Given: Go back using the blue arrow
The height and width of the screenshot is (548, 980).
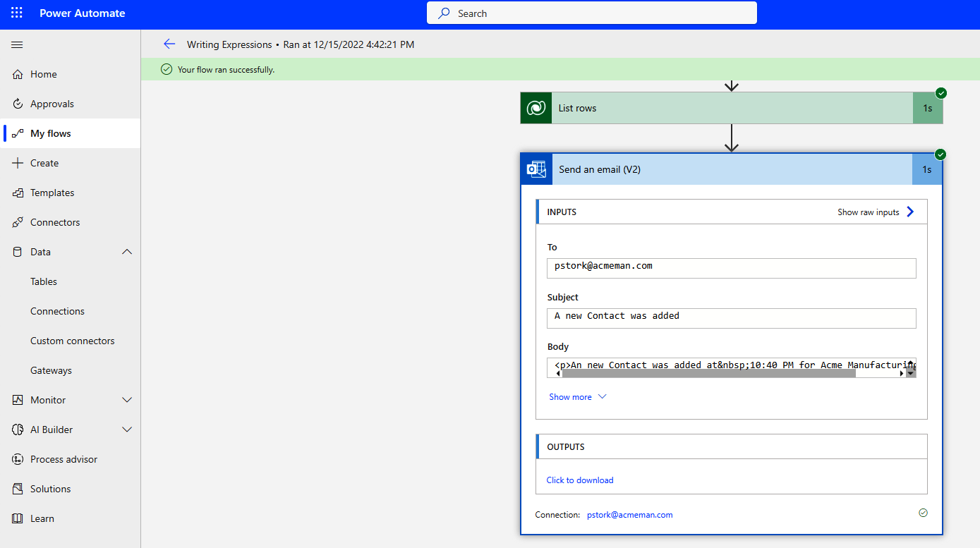Looking at the screenshot, I should tap(169, 44).
